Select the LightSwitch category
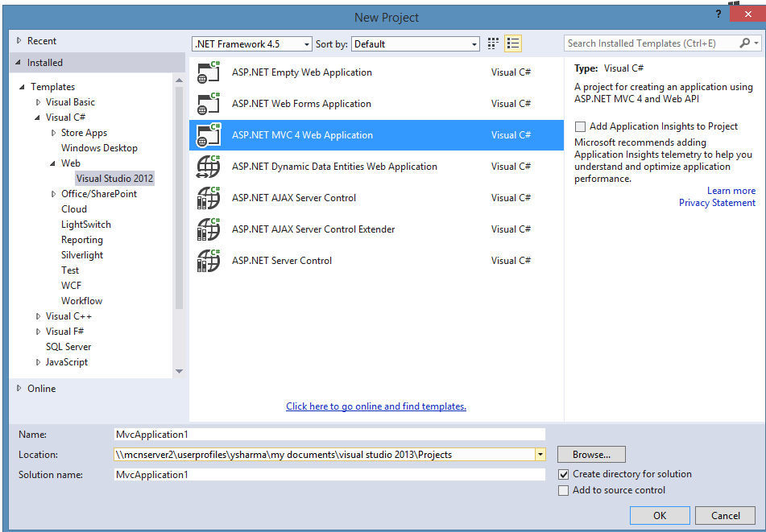Image resolution: width=766 pixels, height=532 pixels. click(x=86, y=225)
